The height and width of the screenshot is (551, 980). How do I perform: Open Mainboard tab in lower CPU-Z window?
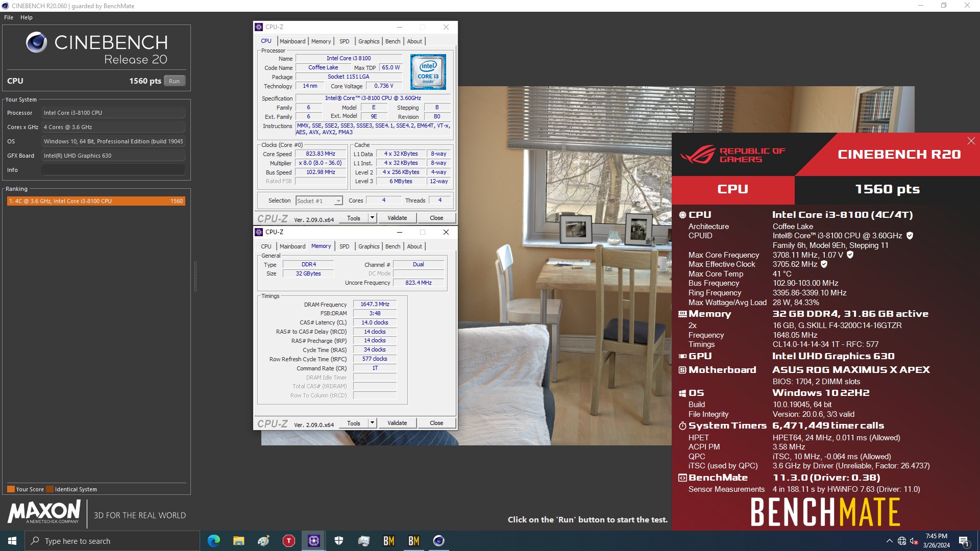tap(292, 246)
